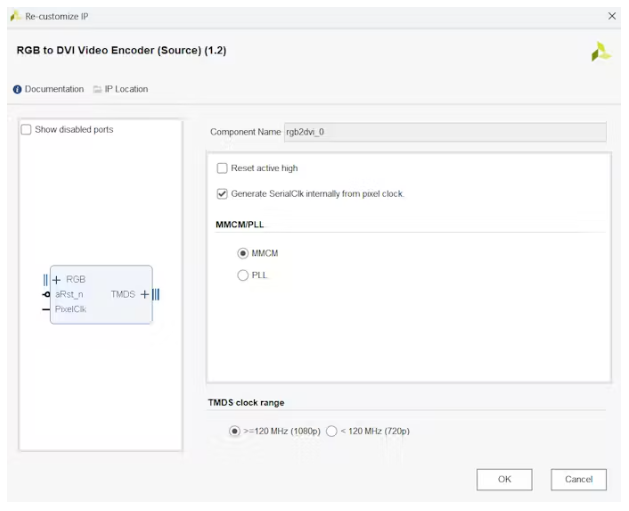629x511 pixels.
Task: Click the Xilinx logo in header
Action: tap(600, 52)
